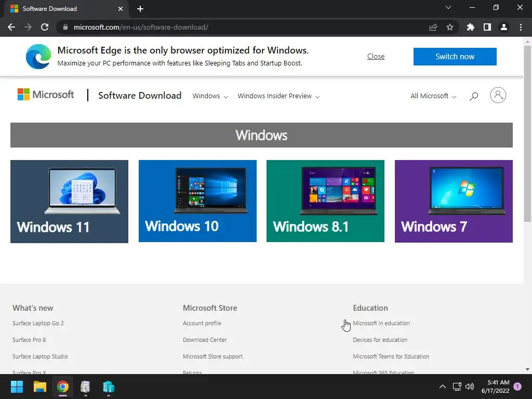532x399 pixels.
Task: Open the Devices for education link
Action: (380, 340)
